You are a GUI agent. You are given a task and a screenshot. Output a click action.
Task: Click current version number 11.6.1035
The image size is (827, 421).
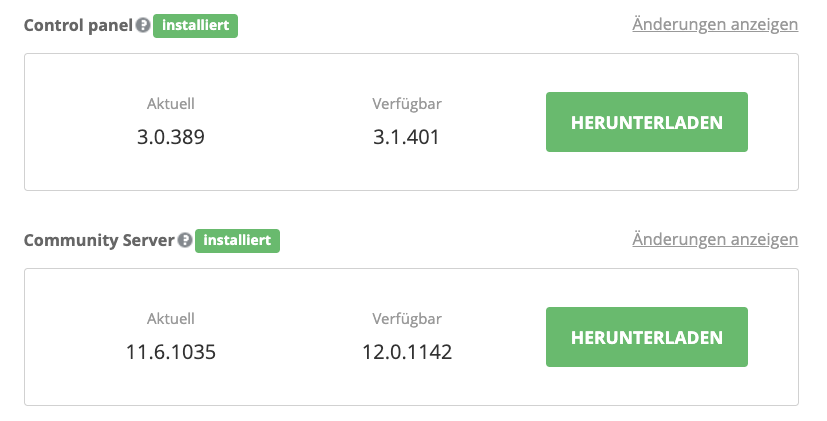[x=170, y=352]
